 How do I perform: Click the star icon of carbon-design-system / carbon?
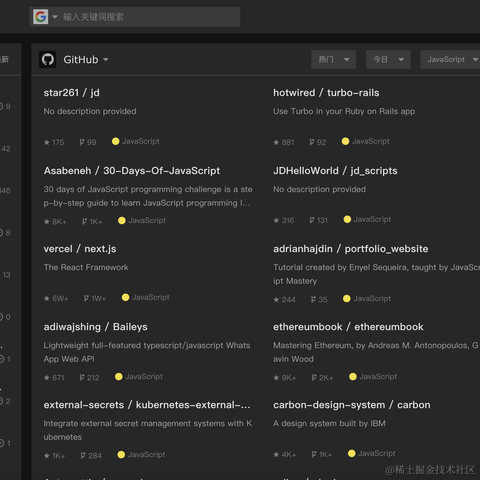point(276,454)
